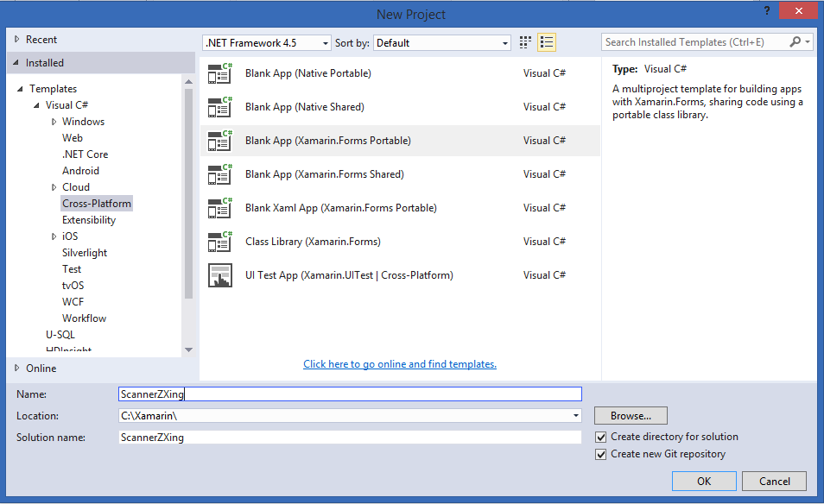Disable Create new Git repository
This screenshot has width=824, height=504.
(x=600, y=454)
